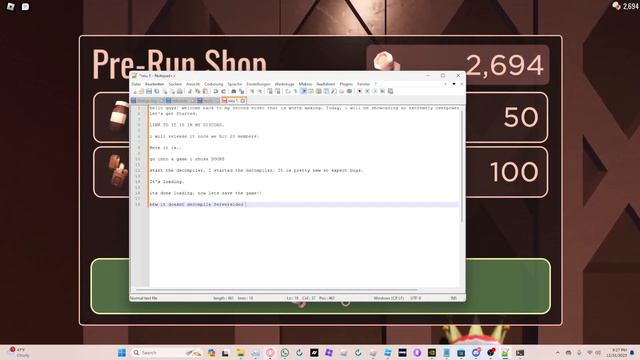This screenshot has height=360, width=640.
Task: Open the Makro menu
Action: click(305, 84)
